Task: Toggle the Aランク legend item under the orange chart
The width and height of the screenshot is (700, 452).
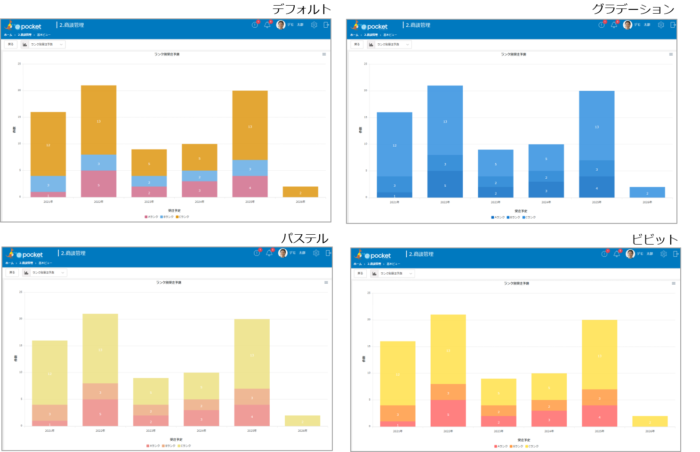Action: pos(151,216)
